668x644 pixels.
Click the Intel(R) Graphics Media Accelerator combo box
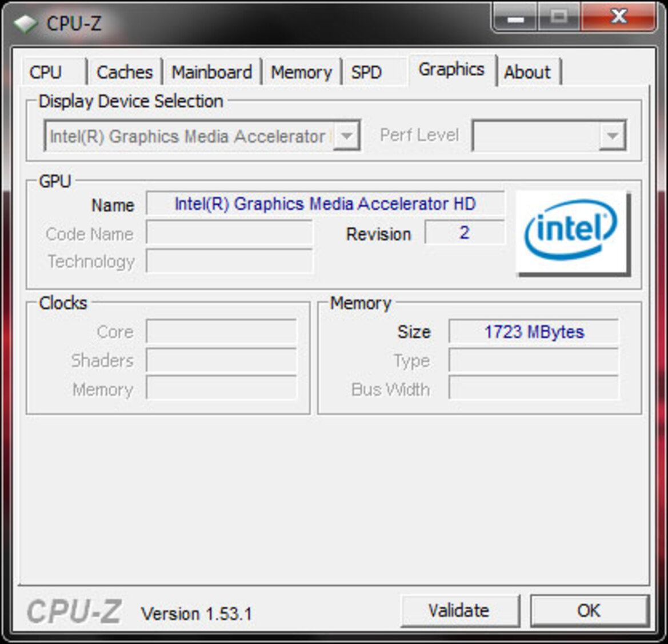[x=202, y=136]
